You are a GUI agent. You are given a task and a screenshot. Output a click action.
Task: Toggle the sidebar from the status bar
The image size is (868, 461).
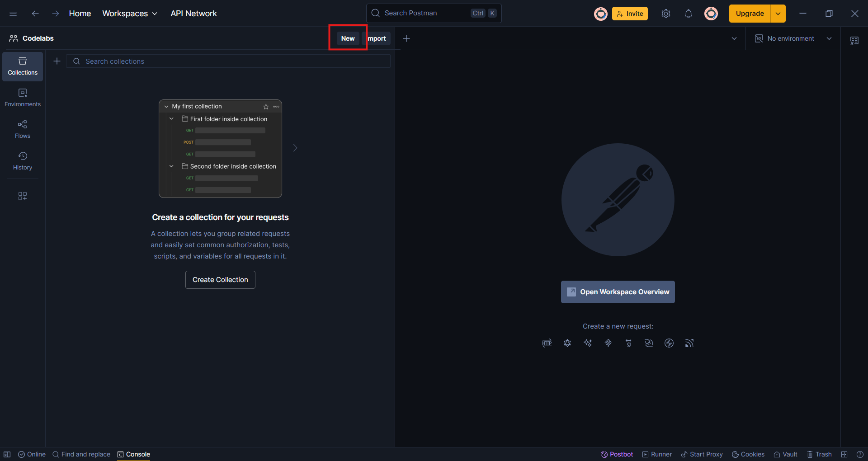pyautogui.click(x=7, y=454)
